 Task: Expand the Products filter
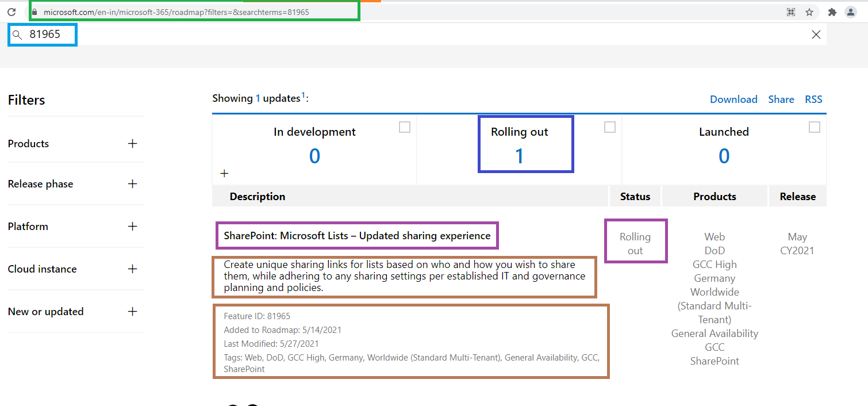click(x=132, y=143)
